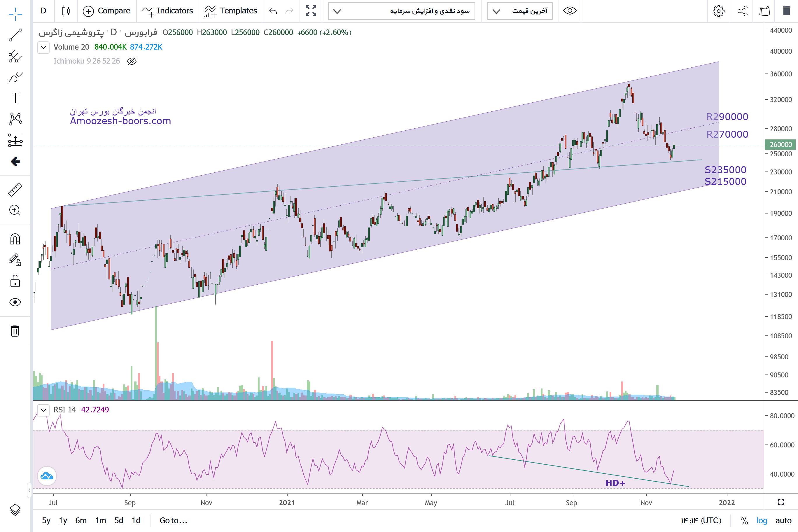This screenshot has width=798, height=532.
Task: Expand the RSI 14 legend chevron
Action: [43, 410]
